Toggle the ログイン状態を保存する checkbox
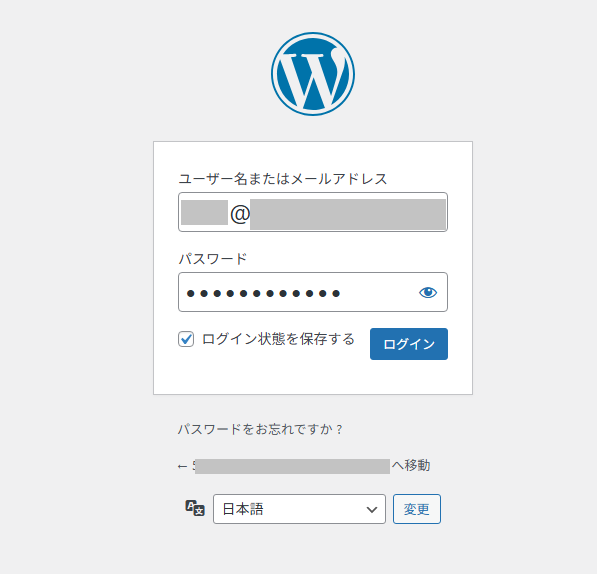 click(186, 339)
